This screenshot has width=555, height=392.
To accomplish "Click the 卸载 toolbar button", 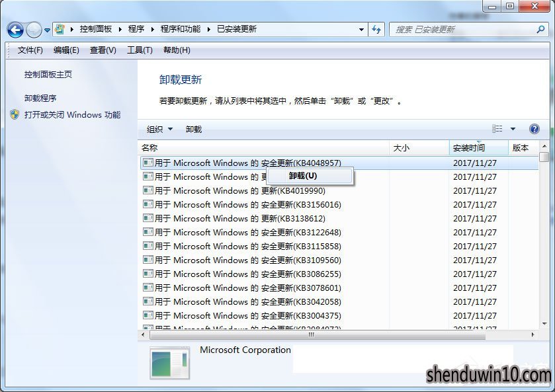I will pyautogui.click(x=194, y=130).
